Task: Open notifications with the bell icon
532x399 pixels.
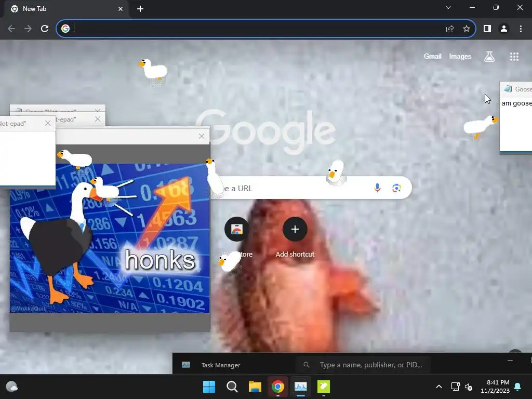Action: click(518, 387)
